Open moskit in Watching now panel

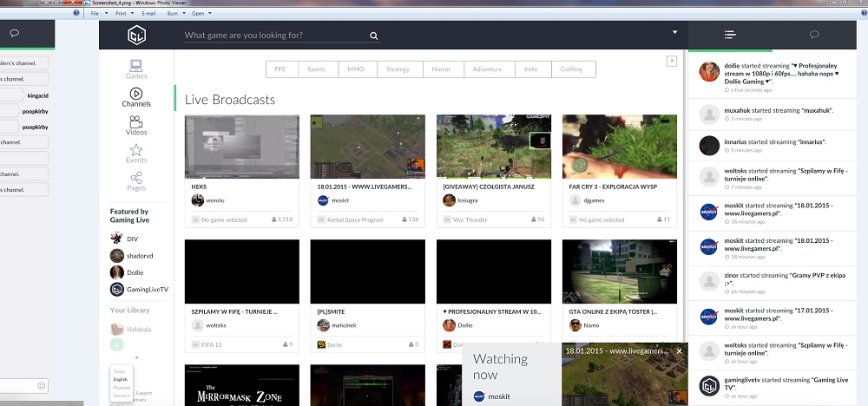pyautogui.click(x=491, y=396)
